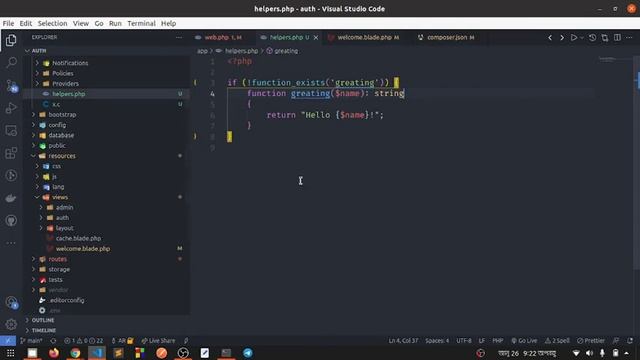Expand the Notifications folder
Image resolution: width=640 pixels, height=360 pixels.
click(x=70, y=63)
